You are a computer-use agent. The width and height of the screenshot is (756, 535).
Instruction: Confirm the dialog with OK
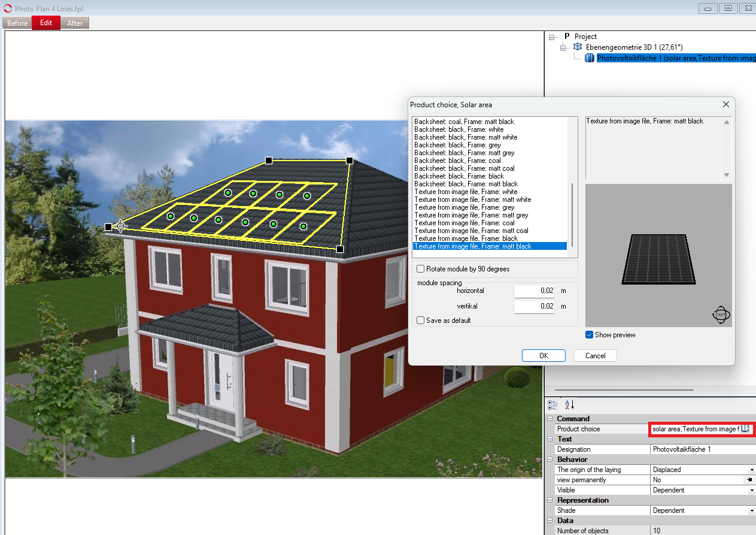pyautogui.click(x=544, y=356)
